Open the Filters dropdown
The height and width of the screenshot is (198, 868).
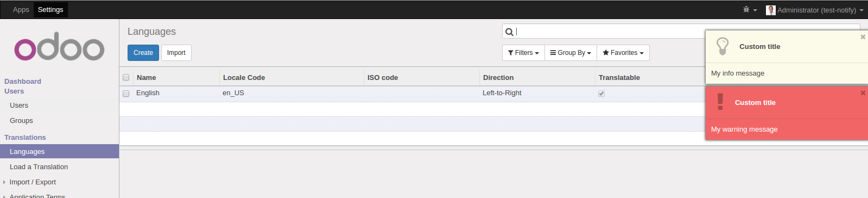click(x=523, y=53)
